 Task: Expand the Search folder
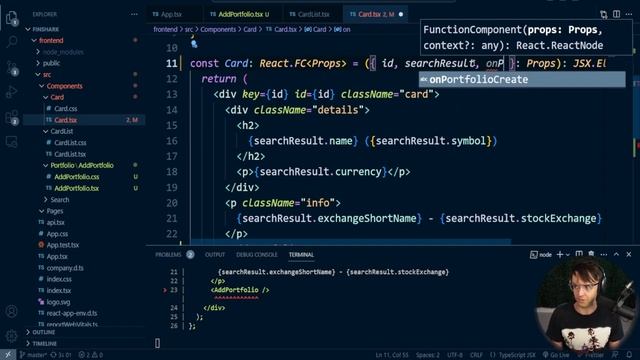(x=45, y=200)
